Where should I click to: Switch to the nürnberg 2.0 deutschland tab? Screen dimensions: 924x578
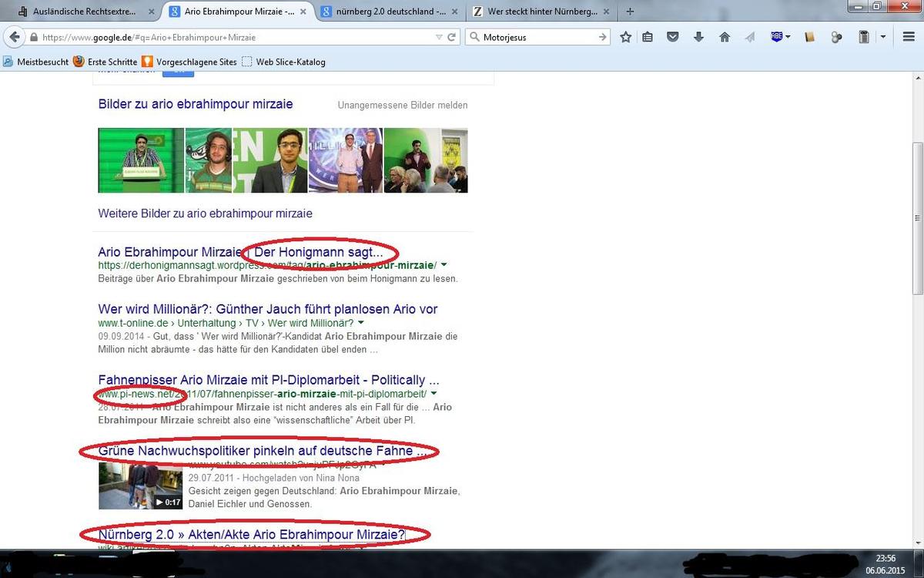click(x=388, y=12)
